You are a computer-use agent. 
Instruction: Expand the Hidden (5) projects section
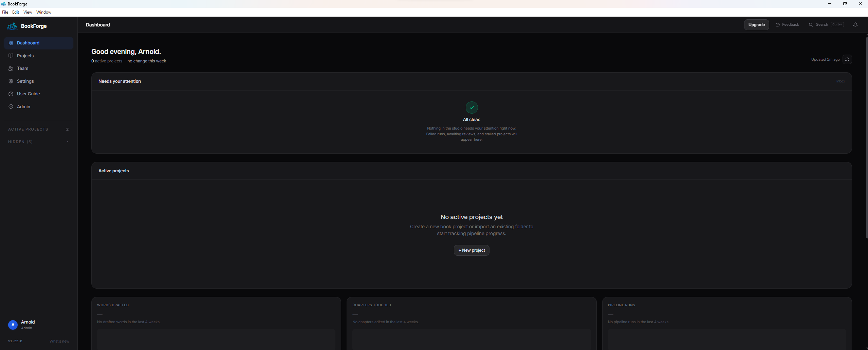pyautogui.click(x=38, y=142)
